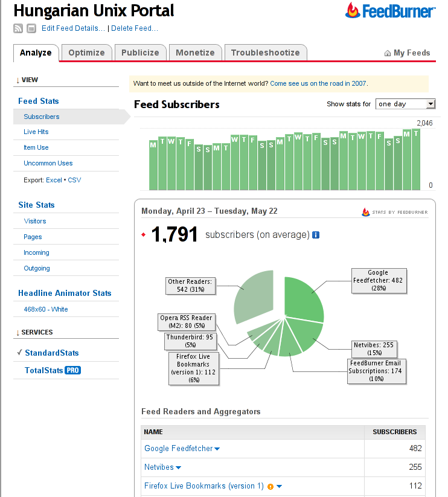Click the last bar labeled T in chart
The image size is (448, 497).
pyautogui.click(x=416, y=159)
